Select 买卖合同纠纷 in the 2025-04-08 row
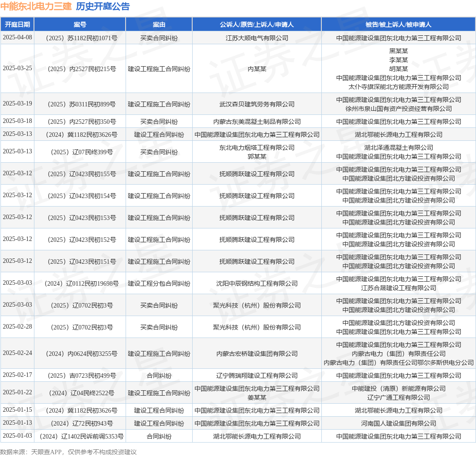This screenshot has width=476, height=456. (159, 38)
